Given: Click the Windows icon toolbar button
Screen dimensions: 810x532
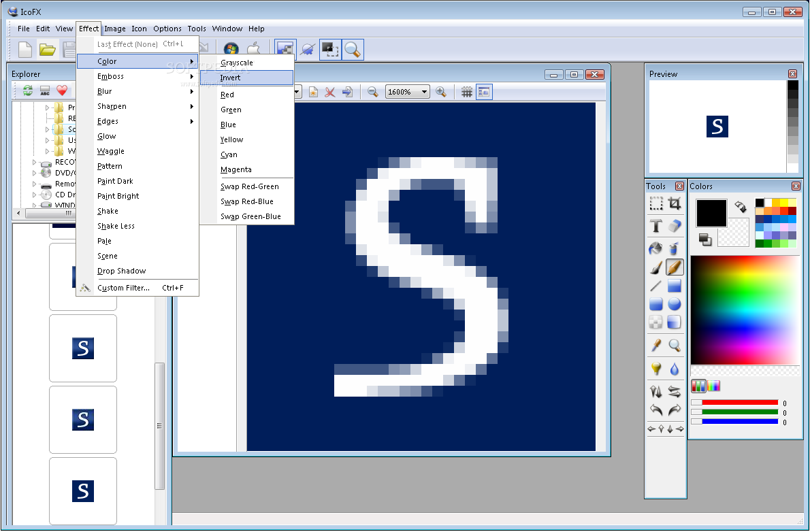Looking at the screenshot, I should tap(231, 50).
